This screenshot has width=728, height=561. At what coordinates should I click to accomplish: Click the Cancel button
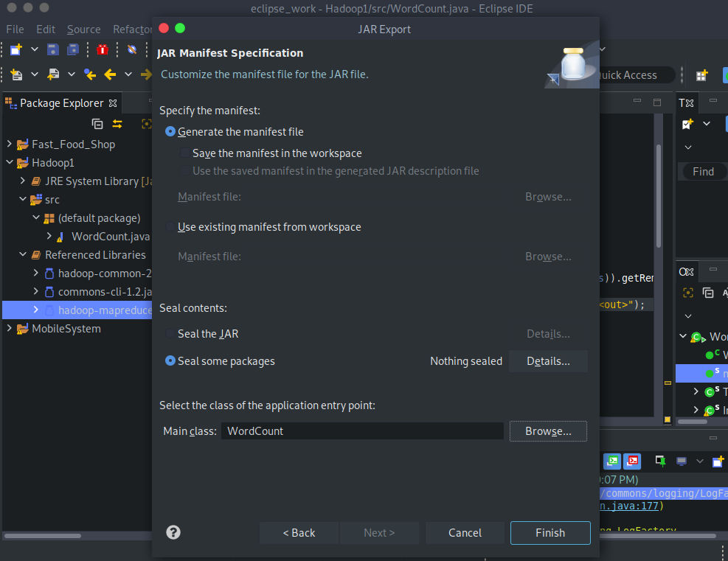(465, 533)
